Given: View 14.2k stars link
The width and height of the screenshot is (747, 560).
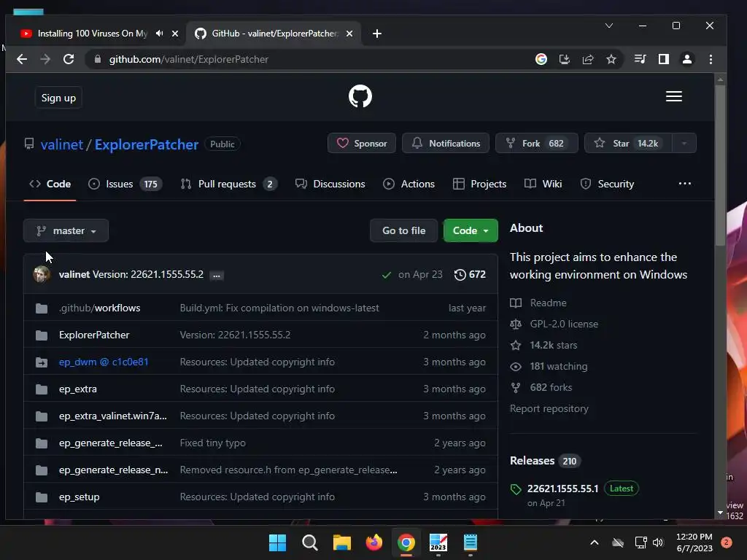Looking at the screenshot, I should (543, 345).
